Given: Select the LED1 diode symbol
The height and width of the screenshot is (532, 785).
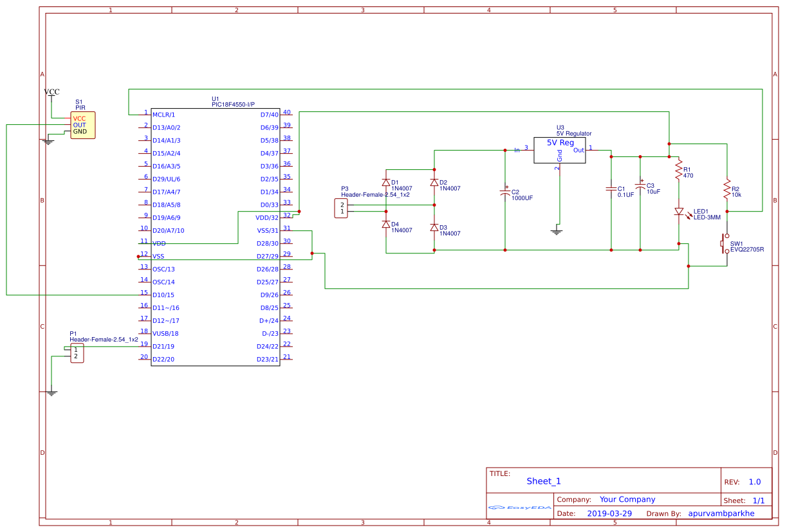Looking at the screenshot, I should 678,211.
